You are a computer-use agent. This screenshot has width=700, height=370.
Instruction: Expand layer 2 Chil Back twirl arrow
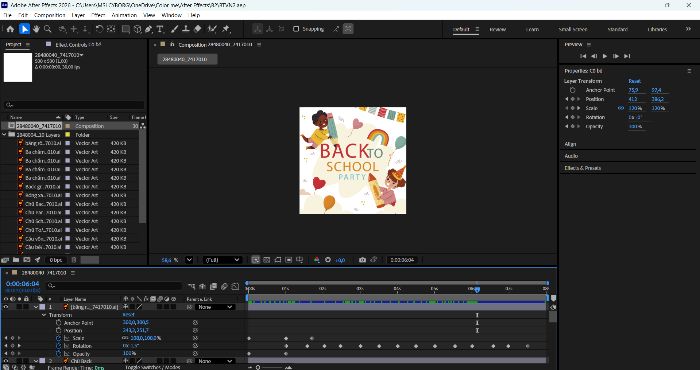tap(36, 361)
